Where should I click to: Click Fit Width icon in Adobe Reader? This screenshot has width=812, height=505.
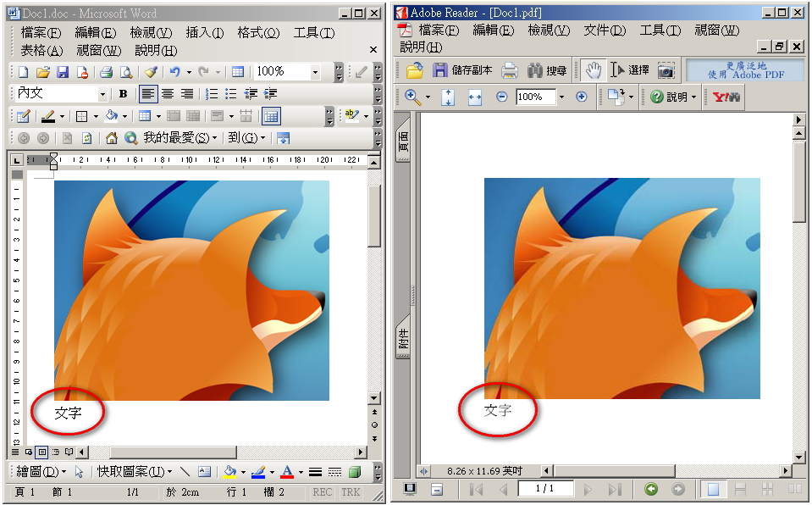point(475,97)
